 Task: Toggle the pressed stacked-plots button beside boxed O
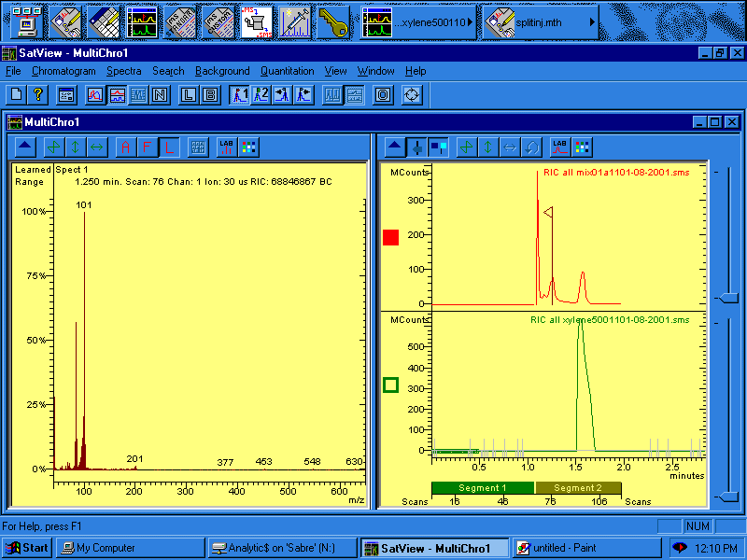click(x=354, y=95)
